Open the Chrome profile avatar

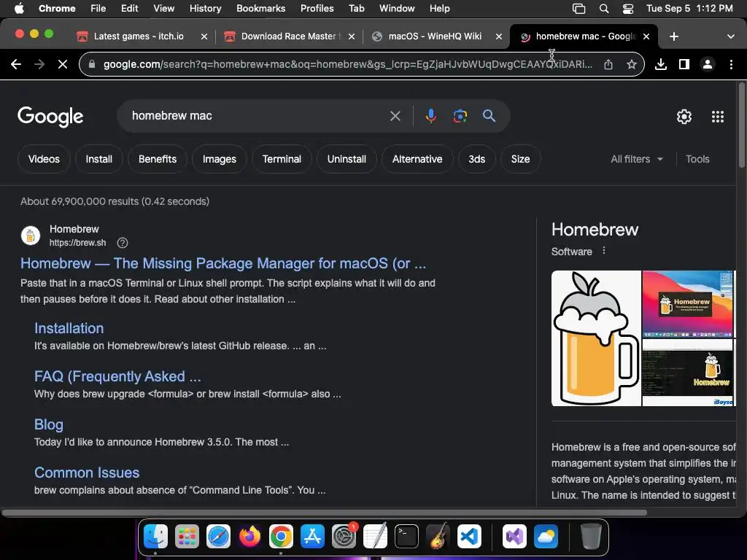(708, 64)
